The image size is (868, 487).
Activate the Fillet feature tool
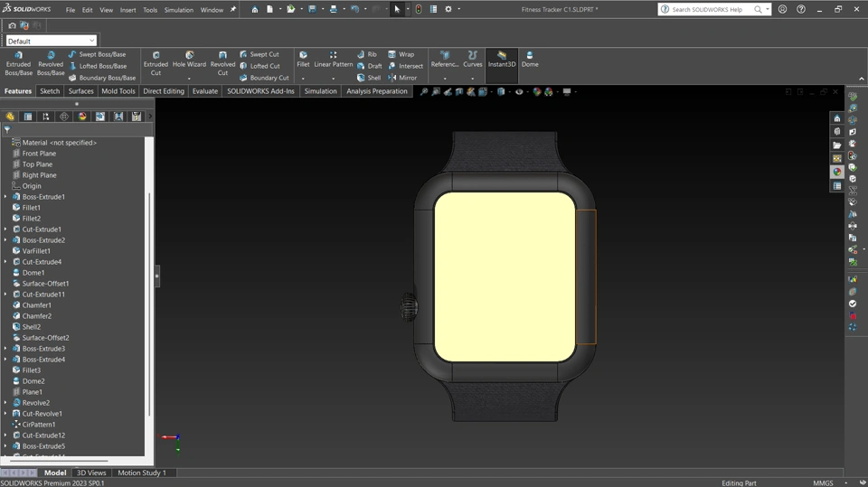[x=303, y=60]
